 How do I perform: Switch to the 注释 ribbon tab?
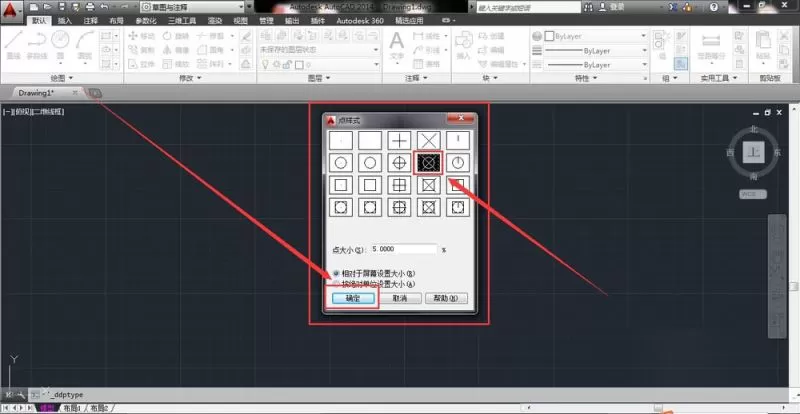pyautogui.click(x=91, y=21)
